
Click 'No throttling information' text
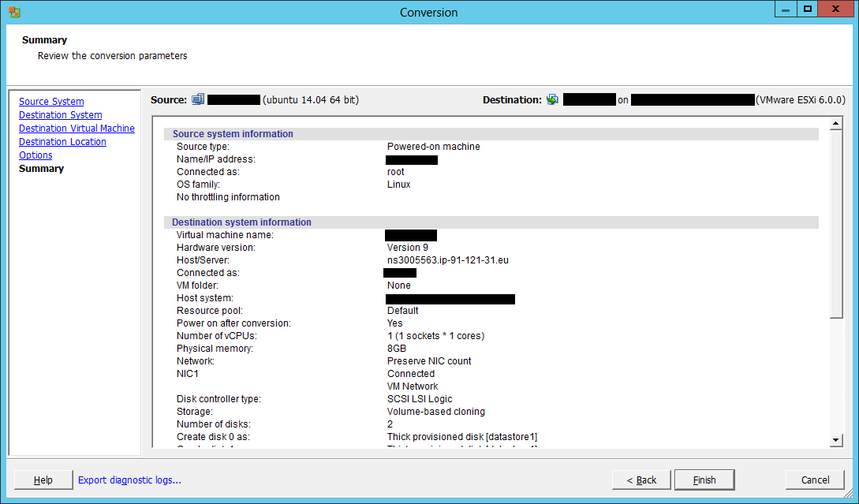click(x=228, y=196)
